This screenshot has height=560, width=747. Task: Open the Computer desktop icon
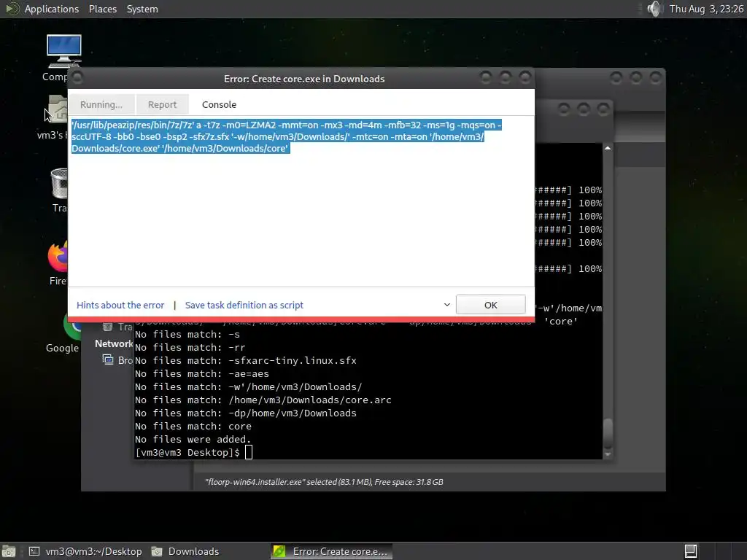(x=63, y=52)
